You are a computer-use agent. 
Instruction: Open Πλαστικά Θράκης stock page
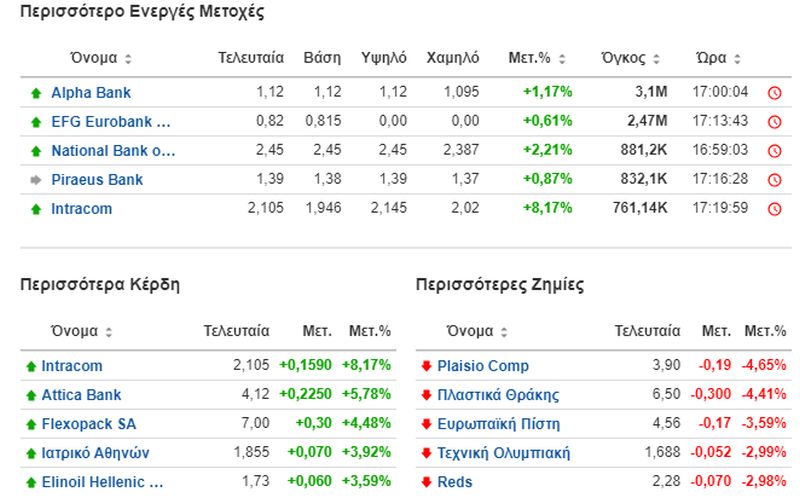[498, 395]
